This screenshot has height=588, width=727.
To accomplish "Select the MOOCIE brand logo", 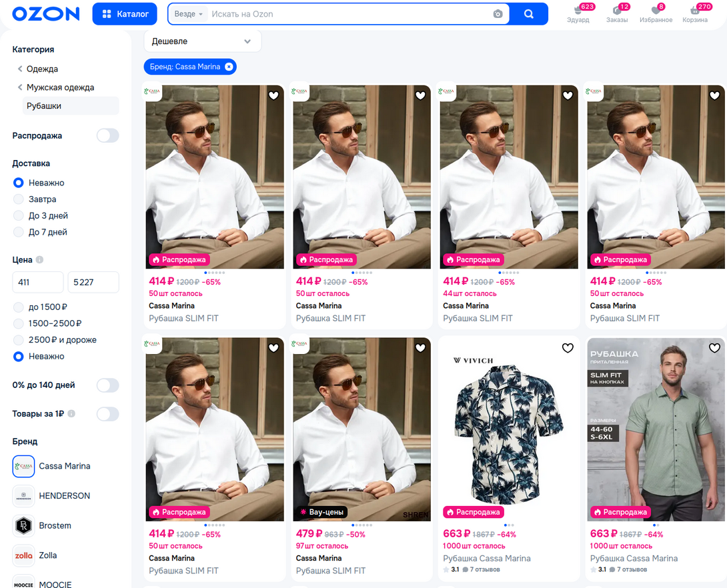I will (23, 583).
